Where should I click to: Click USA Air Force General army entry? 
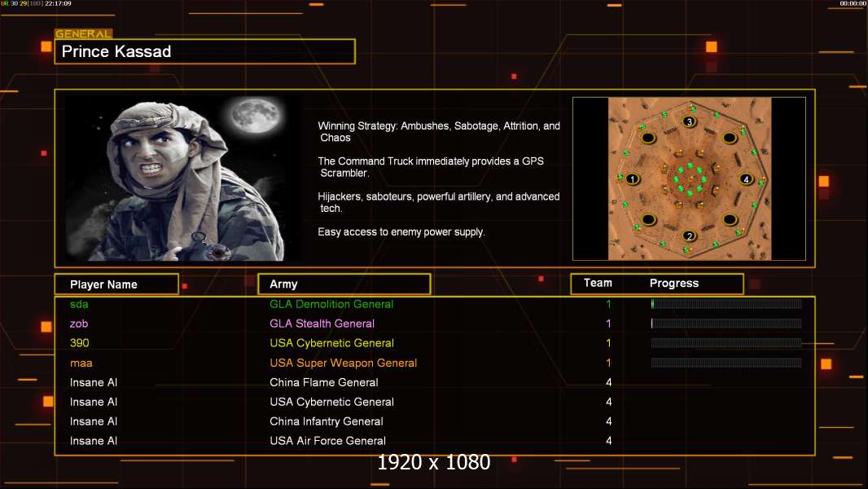pyautogui.click(x=327, y=441)
